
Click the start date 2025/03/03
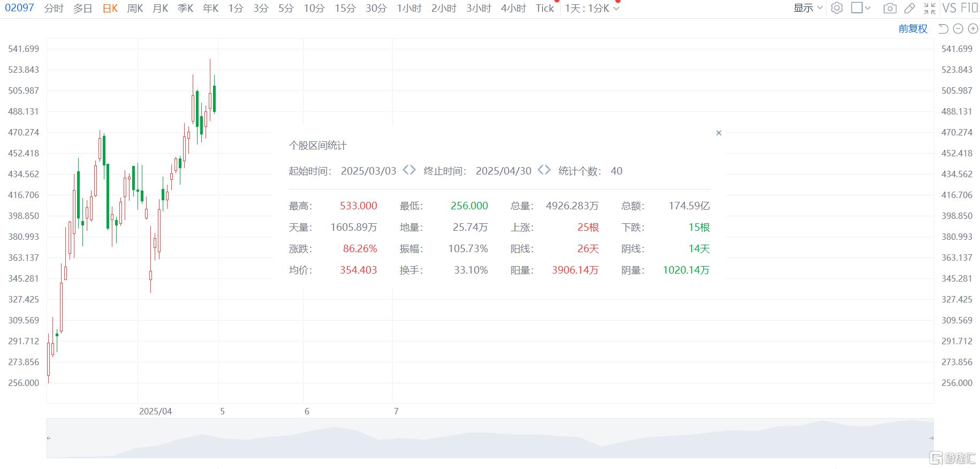click(369, 171)
